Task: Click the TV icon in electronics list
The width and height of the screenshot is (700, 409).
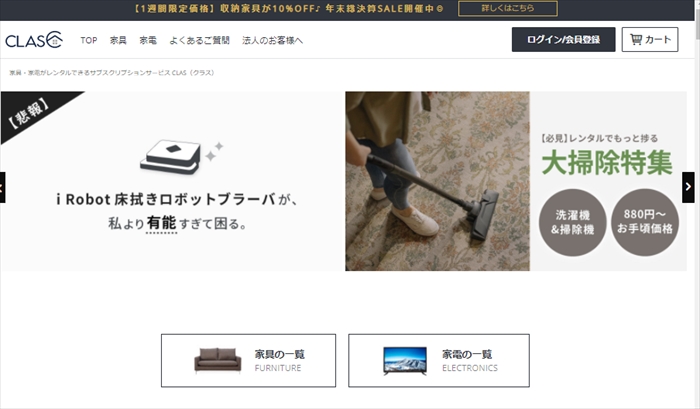Action: 405,361
